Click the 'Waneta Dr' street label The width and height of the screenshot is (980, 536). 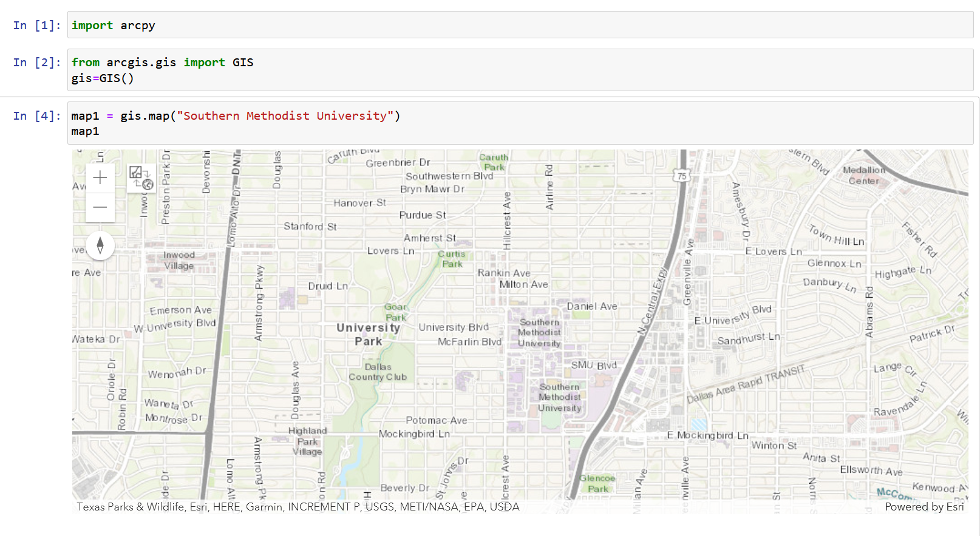pos(169,404)
